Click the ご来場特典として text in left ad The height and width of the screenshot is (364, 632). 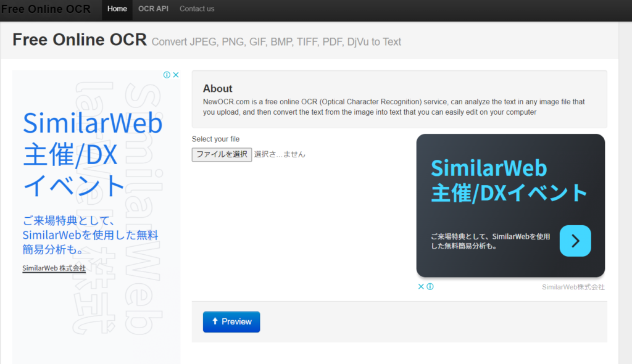click(90, 235)
